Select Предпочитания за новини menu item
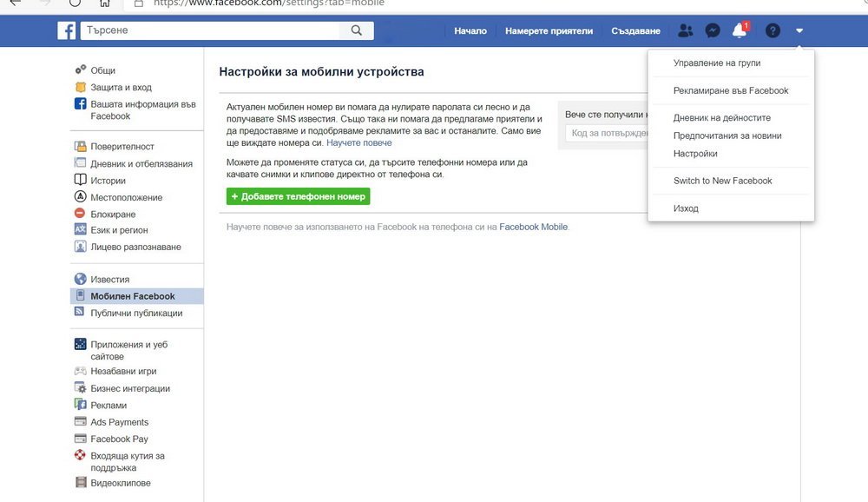This screenshot has height=502, width=868. click(727, 135)
